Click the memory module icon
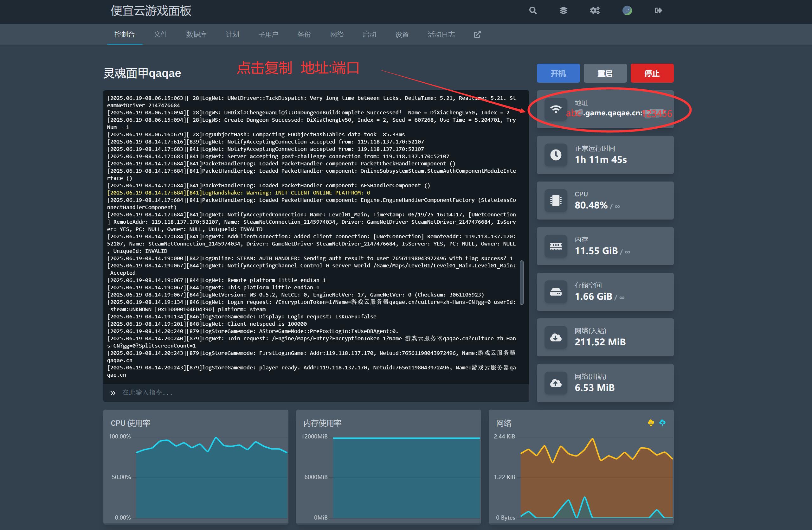 555,246
